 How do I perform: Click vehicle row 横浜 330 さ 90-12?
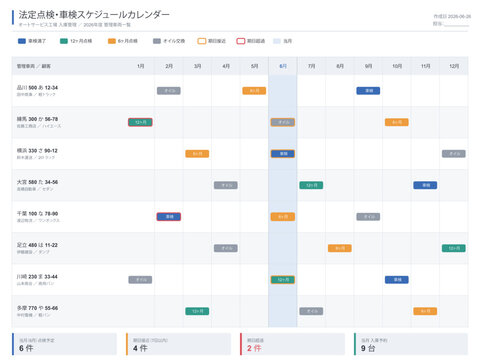240,154
